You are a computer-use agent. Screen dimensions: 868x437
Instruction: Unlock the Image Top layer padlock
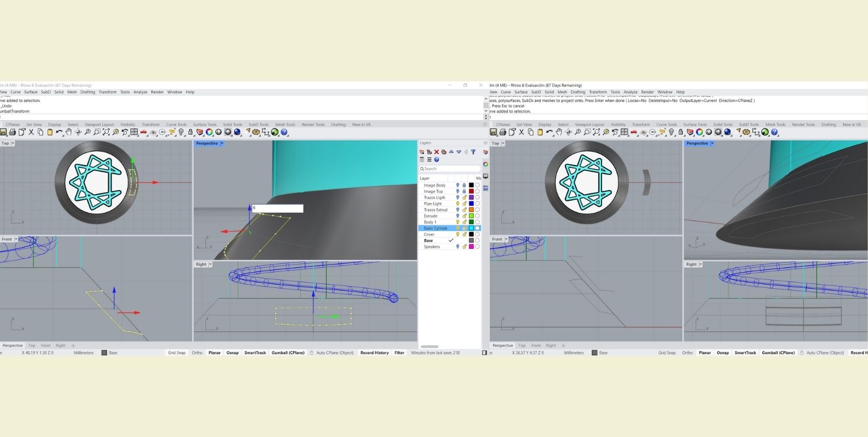coord(464,191)
